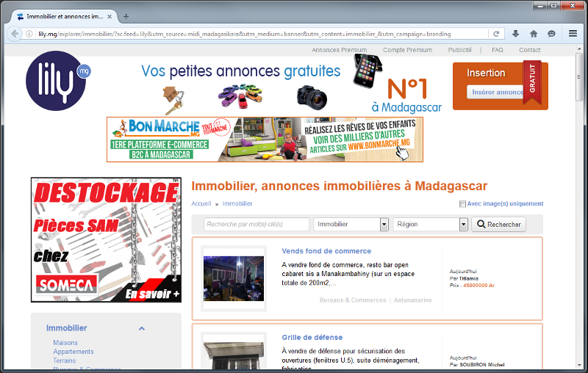Collapse the Immobilier sidebar section chevron
The width and height of the screenshot is (588, 373).
pyautogui.click(x=142, y=328)
